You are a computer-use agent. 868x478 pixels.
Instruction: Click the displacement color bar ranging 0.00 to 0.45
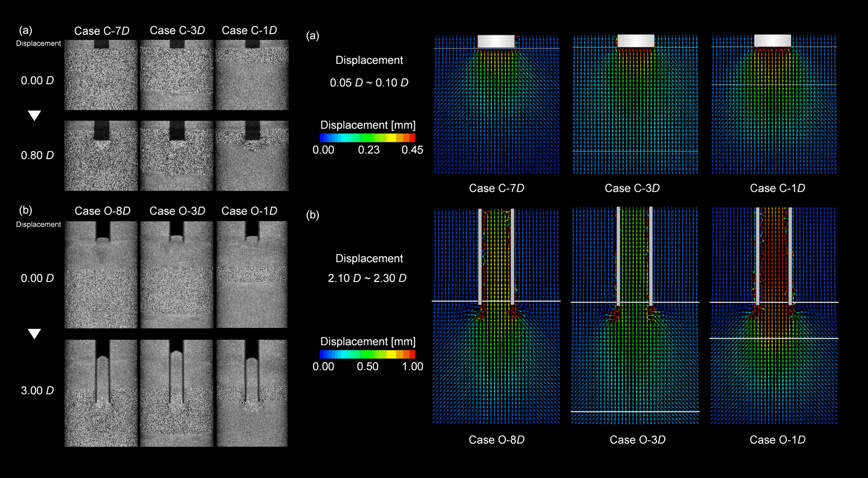(x=367, y=138)
